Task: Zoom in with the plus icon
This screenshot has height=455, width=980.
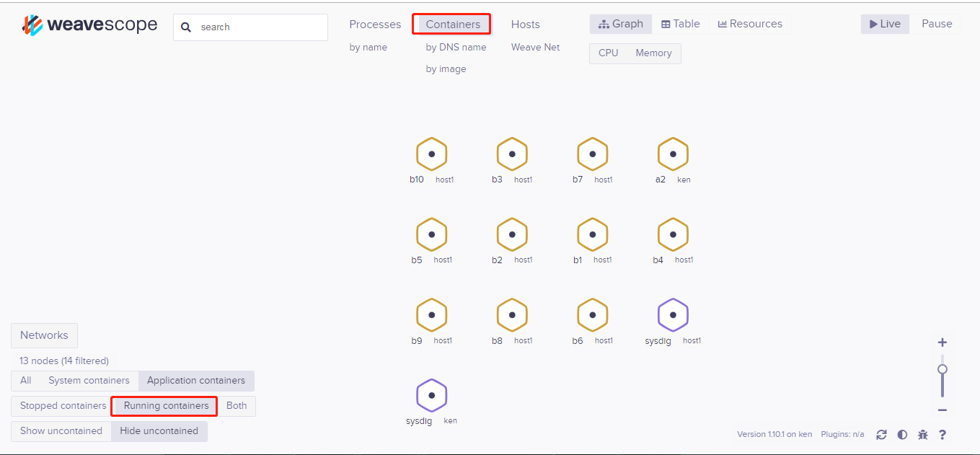Action: click(x=942, y=343)
